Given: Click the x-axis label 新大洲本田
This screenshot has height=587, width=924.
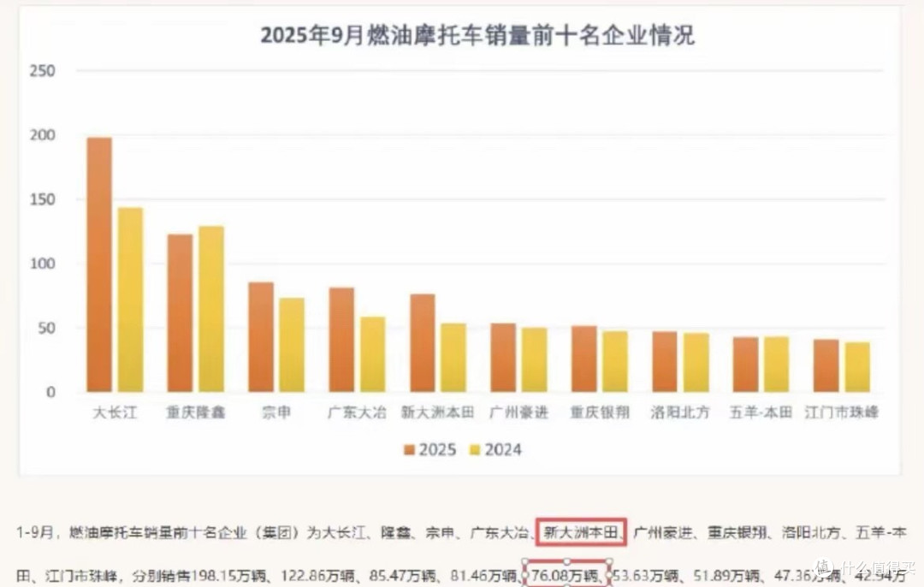Looking at the screenshot, I should (438, 412).
